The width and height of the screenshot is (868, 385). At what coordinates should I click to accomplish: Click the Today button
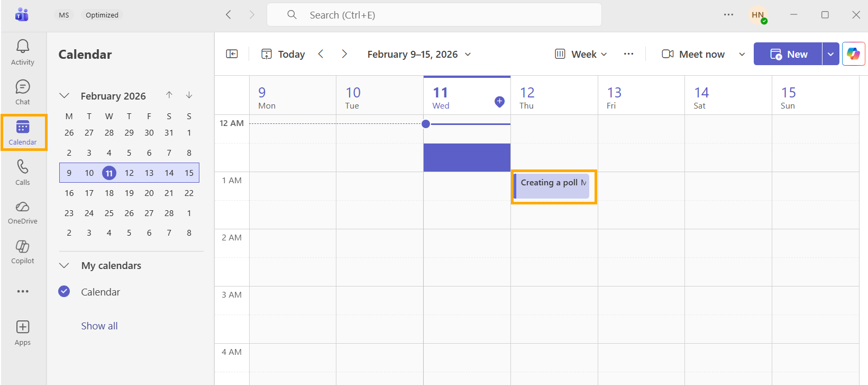coord(284,54)
